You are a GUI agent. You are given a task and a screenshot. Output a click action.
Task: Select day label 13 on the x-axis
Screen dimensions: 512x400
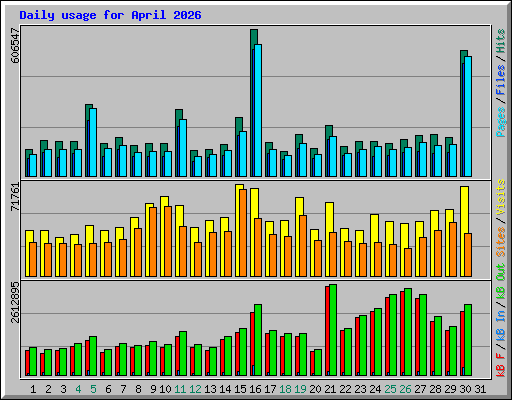[x=210, y=389]
